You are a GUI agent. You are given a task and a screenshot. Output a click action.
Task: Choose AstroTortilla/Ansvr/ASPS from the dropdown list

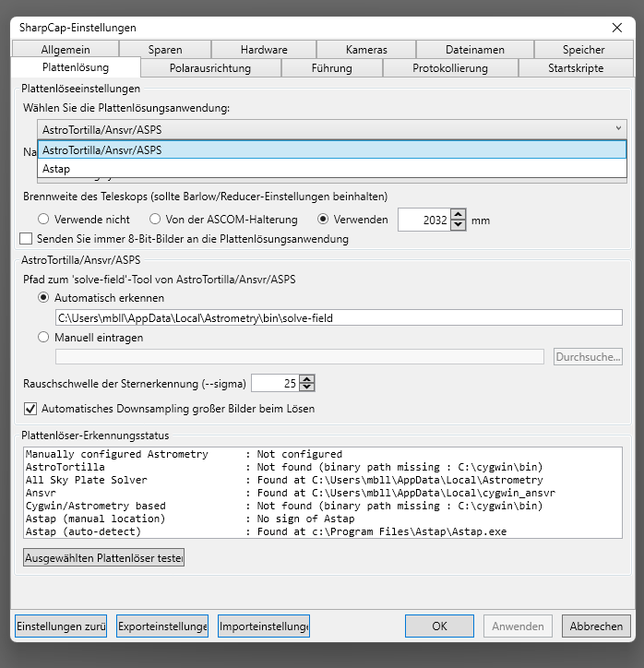(332, 150)
